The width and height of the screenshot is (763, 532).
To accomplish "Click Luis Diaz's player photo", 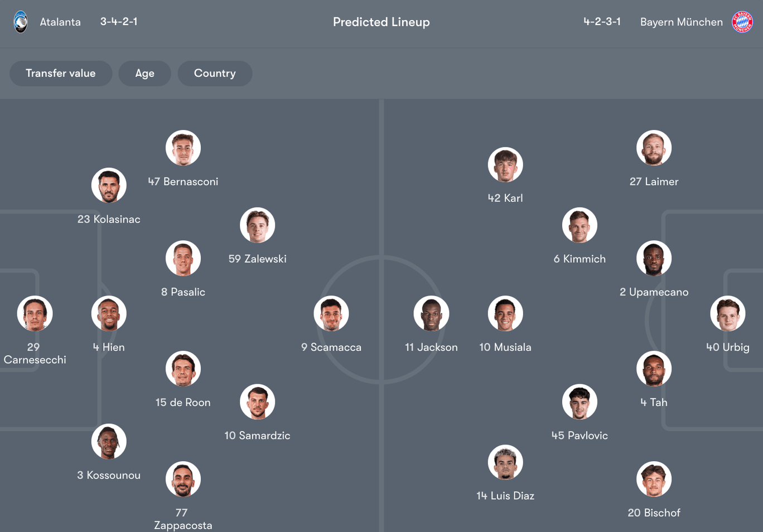I will point(505,462).
